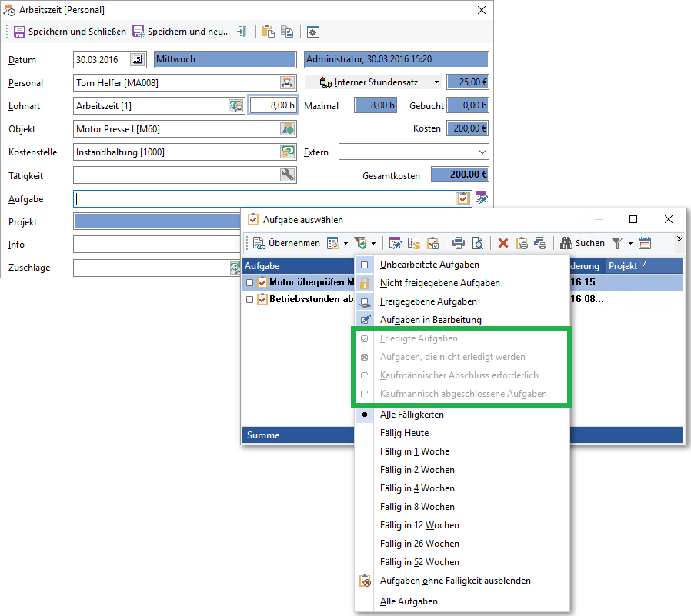Screen dimensions: 691x616
Task: Select the Alle Fälligkeiten radio option
Action: [462, 415]
